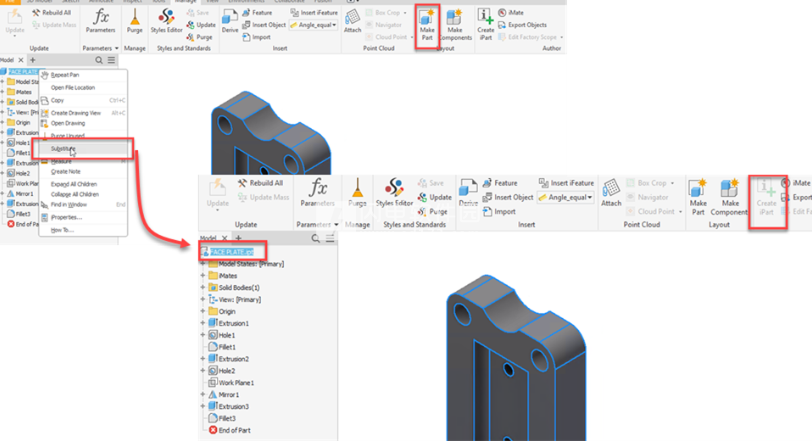Screen dimensions: 812x441
Task: Click Derive in lower ribbon
Action: click(468, 192)
